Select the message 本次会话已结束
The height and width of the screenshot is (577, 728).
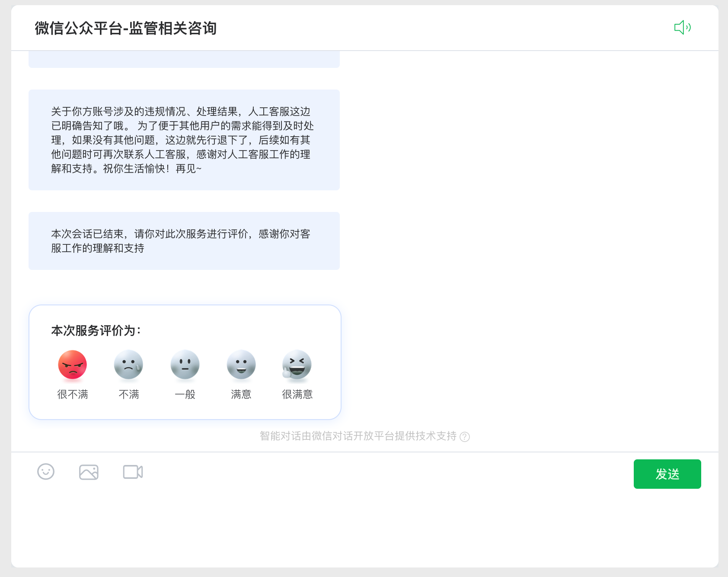click(x=184, y=241)
